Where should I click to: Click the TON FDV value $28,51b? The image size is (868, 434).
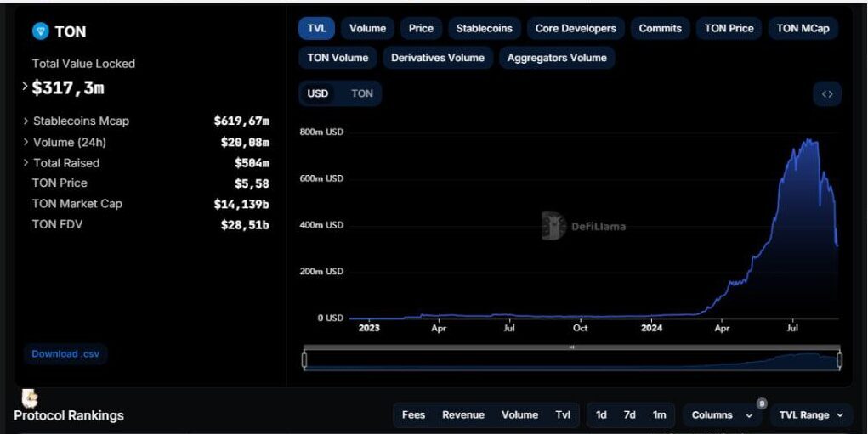click(x=245, y=224)
